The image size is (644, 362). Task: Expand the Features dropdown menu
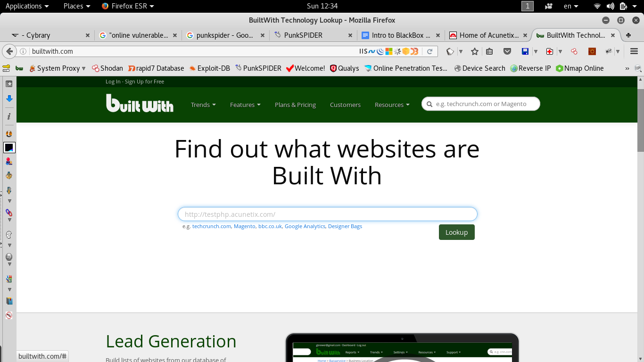point(245,105)
